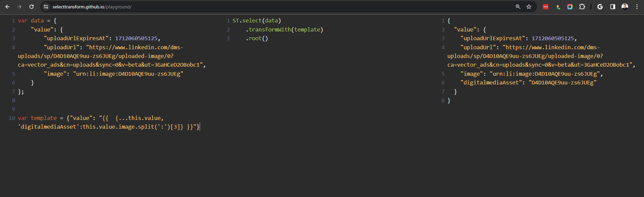The image size is (644, 197).
Task: Reload the playground page
Action: click(x=32, y=7)
